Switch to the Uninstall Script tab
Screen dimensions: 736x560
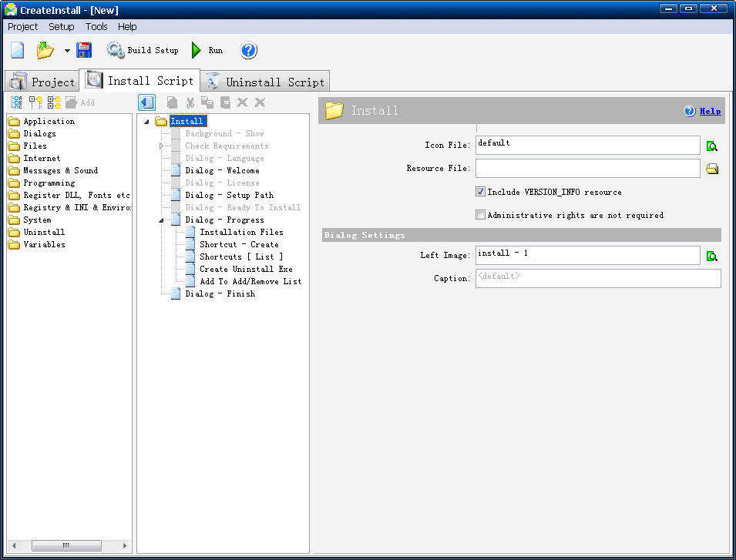coord(265,82)
